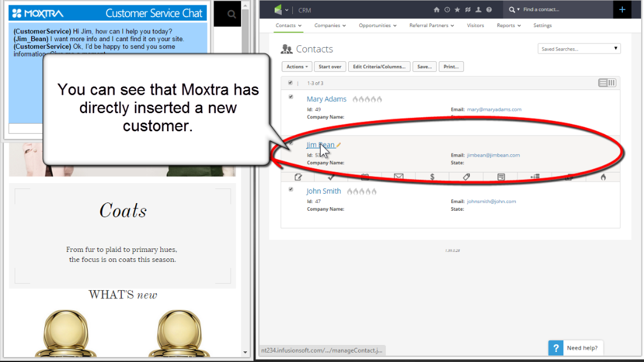This screenshot has height=362, width=644.
Task: Expand the Contacts menu
Action: [288, 25]
